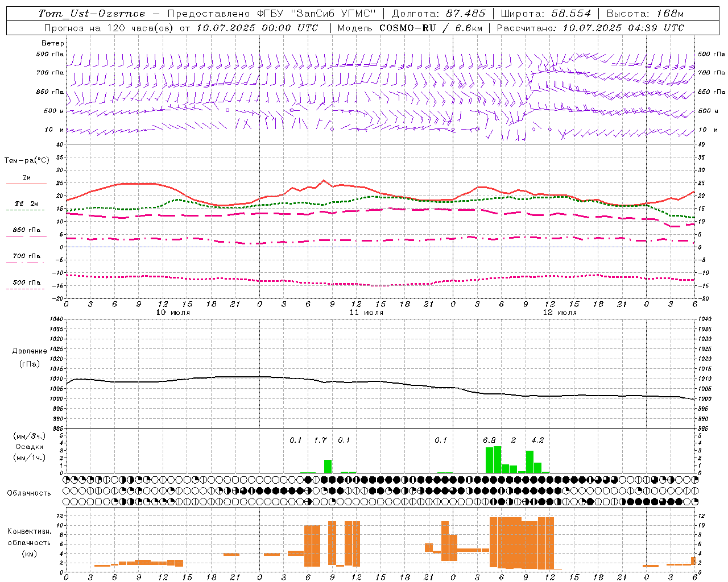
Task: Click the dotted line sample under legend 500 гПа
Action: 25,289
